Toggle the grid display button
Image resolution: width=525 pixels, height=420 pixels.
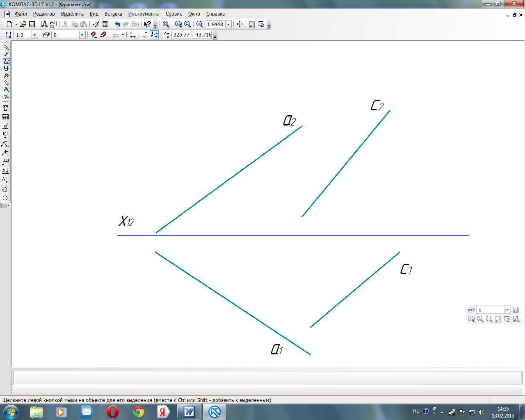pos(116,35)
